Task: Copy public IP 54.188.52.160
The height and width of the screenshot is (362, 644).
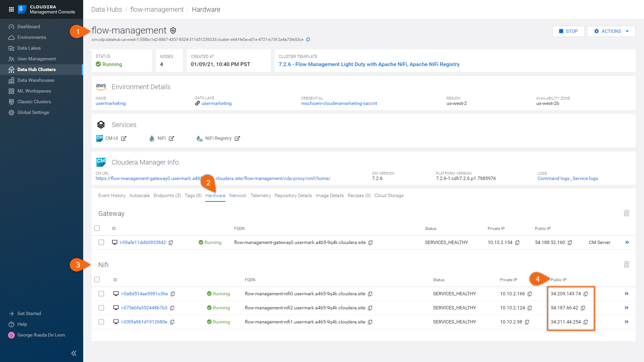Action: pyautogui.click(x=570, y=243)
